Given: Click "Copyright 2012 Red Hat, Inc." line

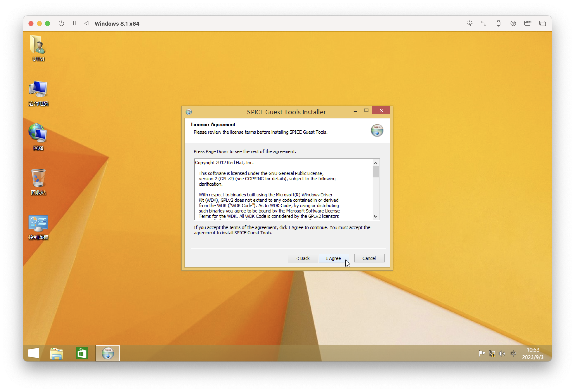Looking at the screenshot, I should 224,162.
